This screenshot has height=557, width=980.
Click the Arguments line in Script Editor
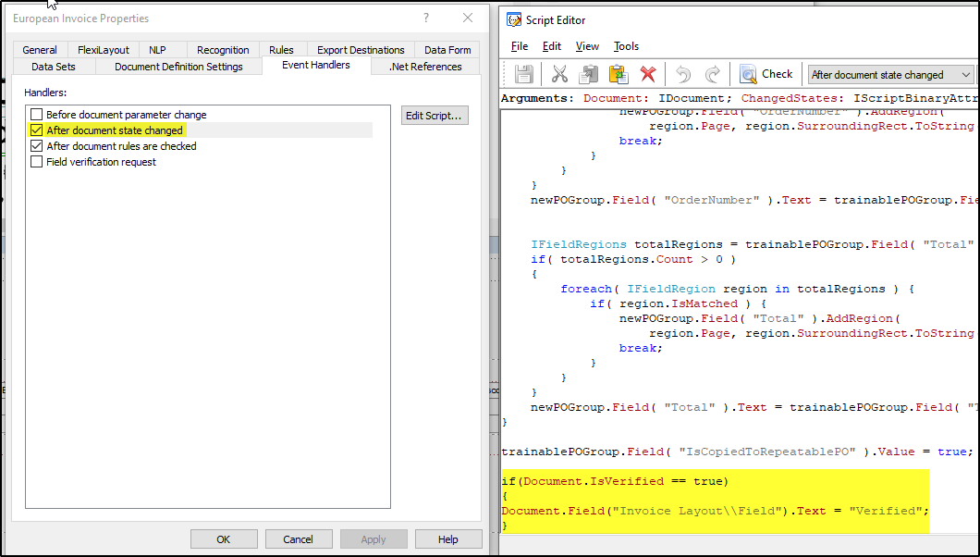[x=739, y=98]
